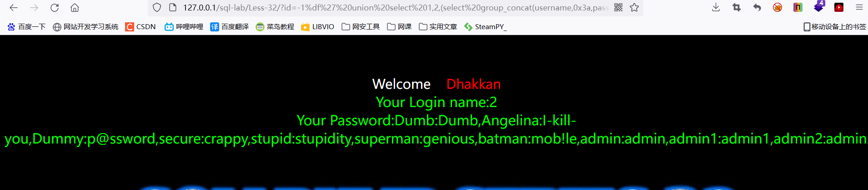Click the shield tracking protection icon
The height and width of the screenshot is (190, 868).
[x=157, y=8]
